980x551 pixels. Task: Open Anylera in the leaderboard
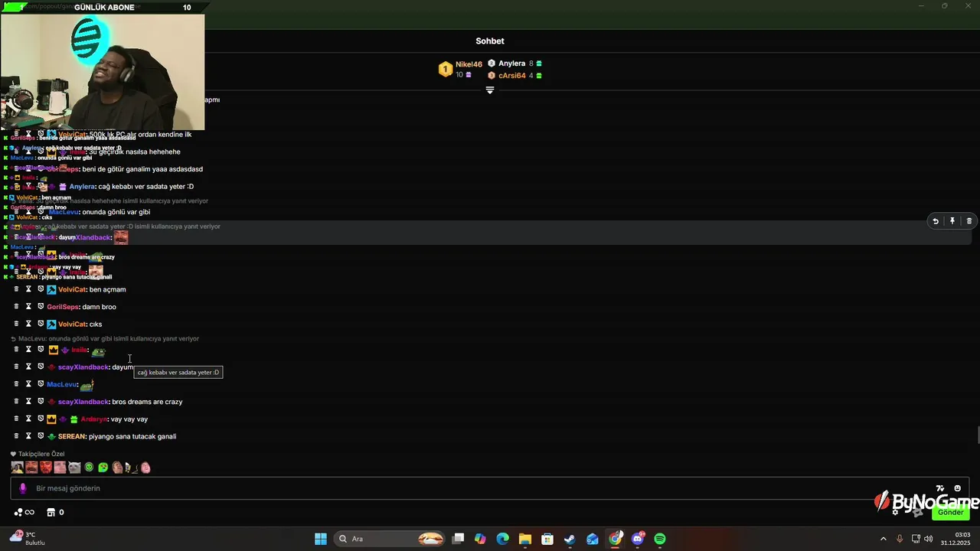coord(512,64)
